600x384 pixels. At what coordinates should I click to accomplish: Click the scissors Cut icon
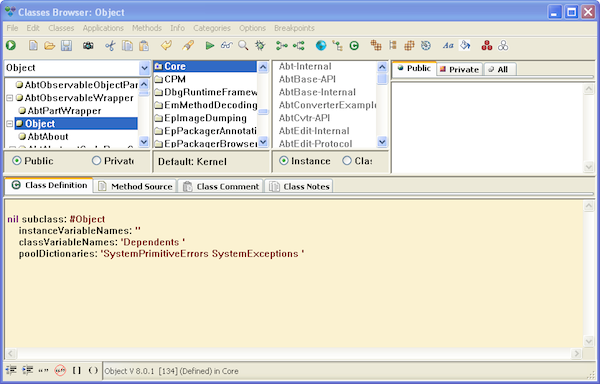pos(110,46)
